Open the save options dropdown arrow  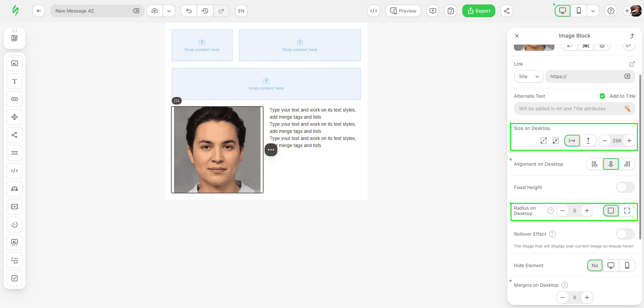[x=169, y=11]
